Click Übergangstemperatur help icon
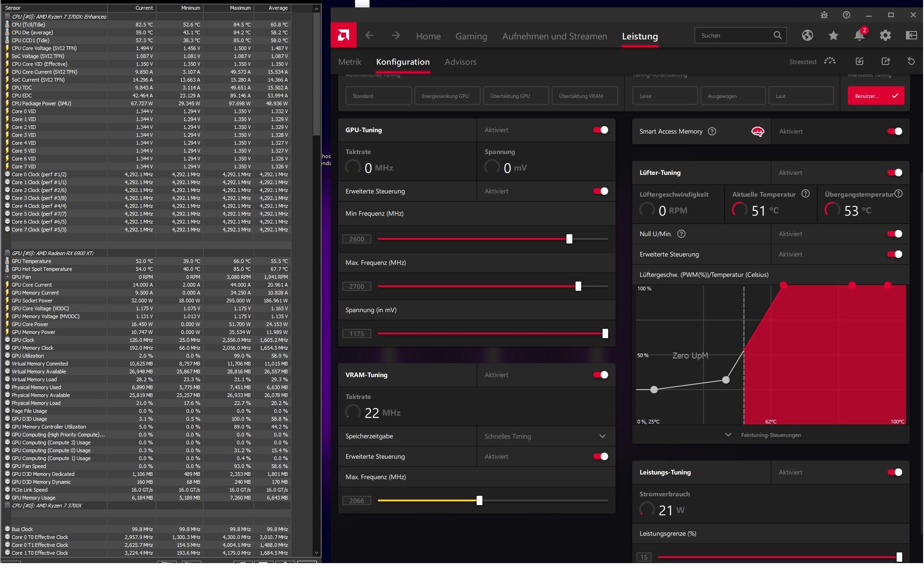This screenshot has height=577, width=924. pos(898,194)
